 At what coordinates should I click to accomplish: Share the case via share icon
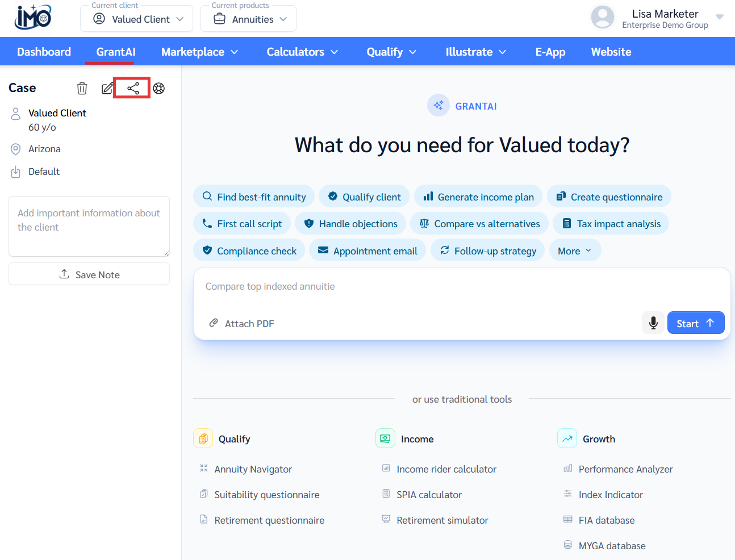[133, 88]
